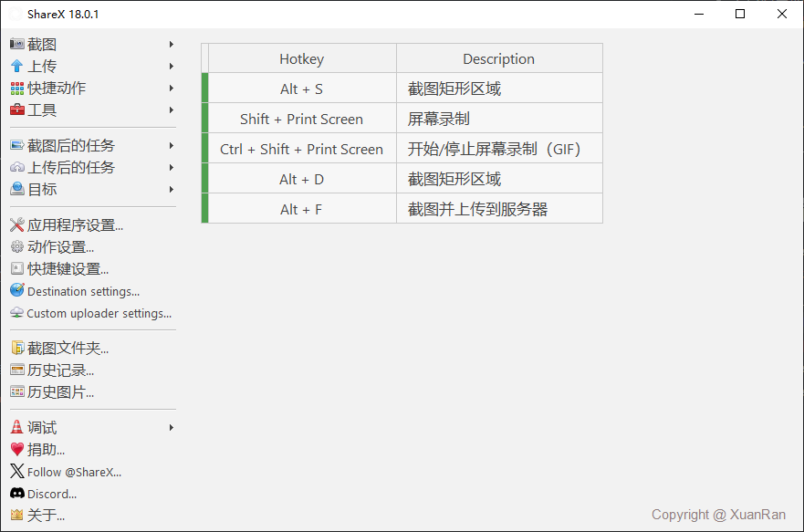Toggle green status indicator for Alt + S
804x532 pixels.
coord(205,89)
